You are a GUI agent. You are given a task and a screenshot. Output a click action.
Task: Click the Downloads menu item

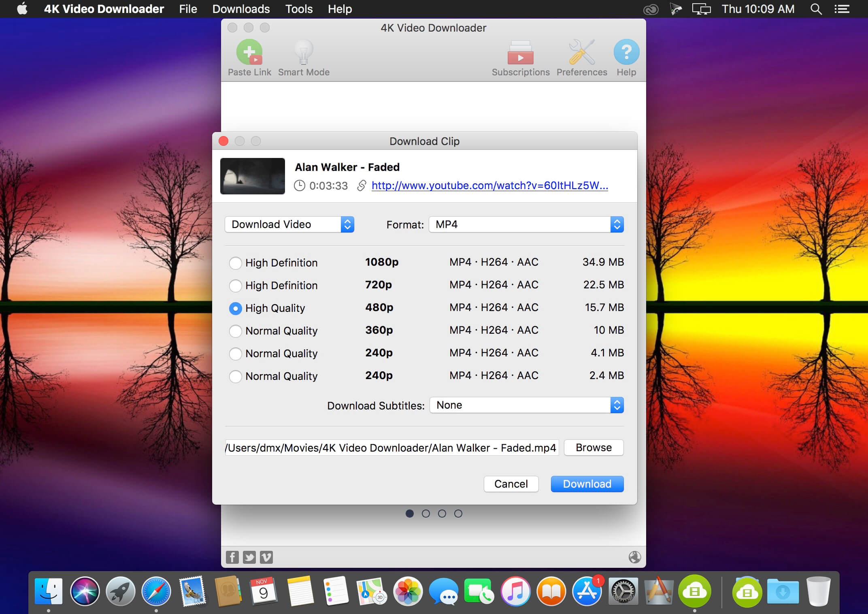240,9
